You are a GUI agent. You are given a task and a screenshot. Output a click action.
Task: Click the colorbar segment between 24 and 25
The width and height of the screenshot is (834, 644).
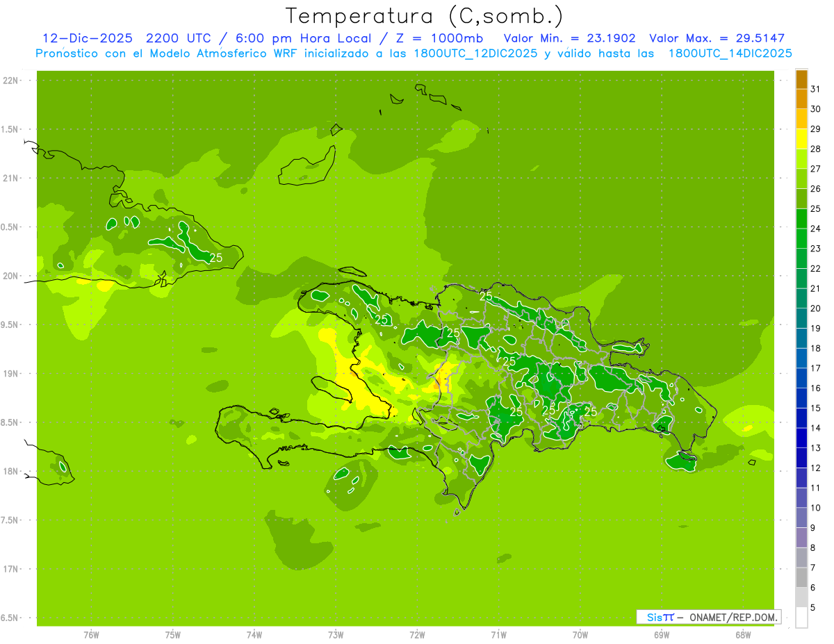(801, 219)
